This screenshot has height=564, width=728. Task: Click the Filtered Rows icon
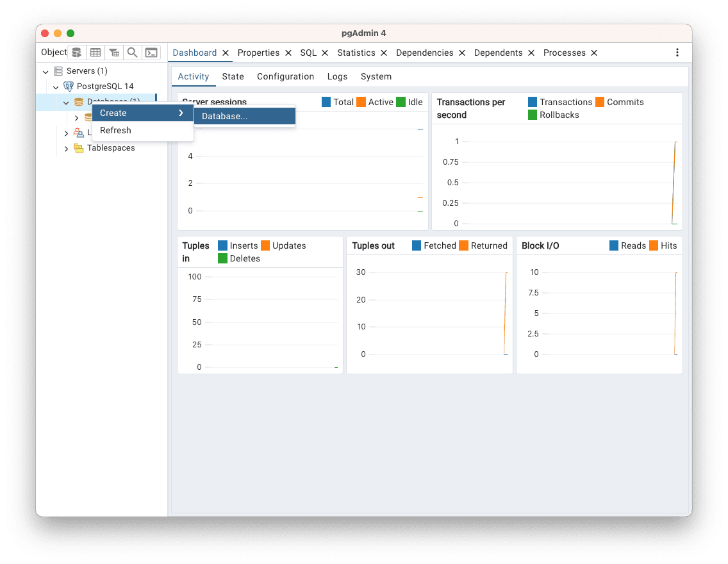(114, 53)
